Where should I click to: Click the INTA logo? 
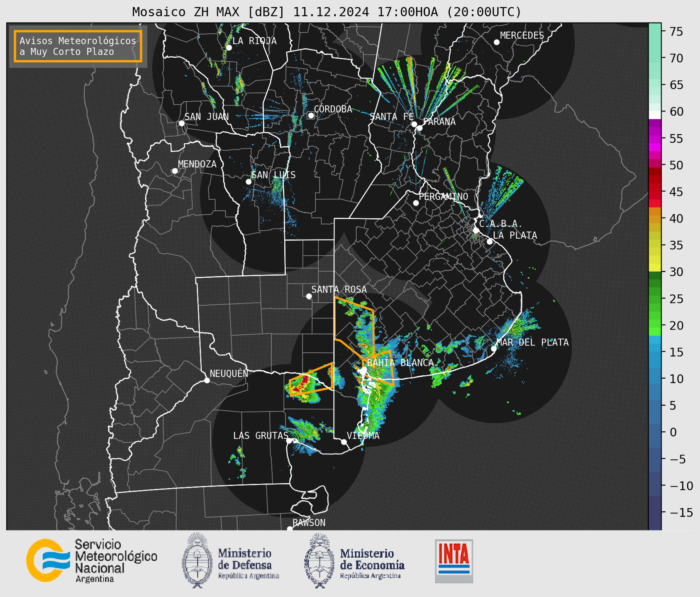[454, 561]
